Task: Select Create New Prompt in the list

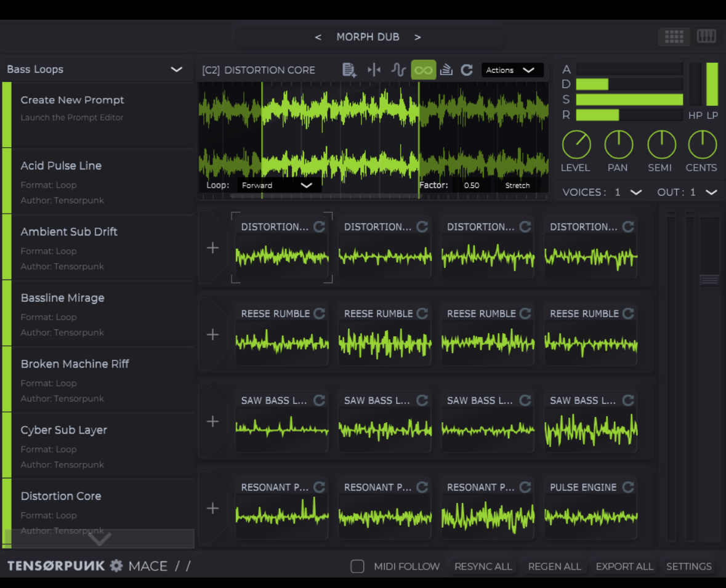Action: point(98,115)
